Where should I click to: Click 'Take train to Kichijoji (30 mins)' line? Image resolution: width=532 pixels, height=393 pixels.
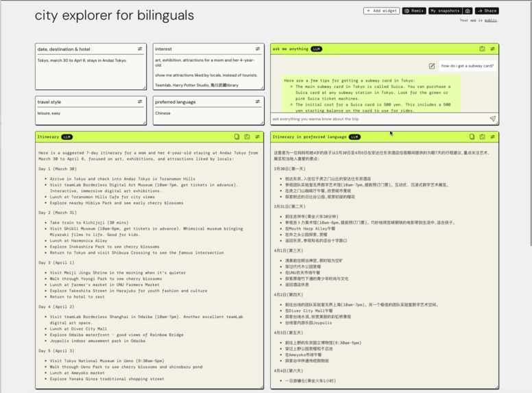coord(89,223)
